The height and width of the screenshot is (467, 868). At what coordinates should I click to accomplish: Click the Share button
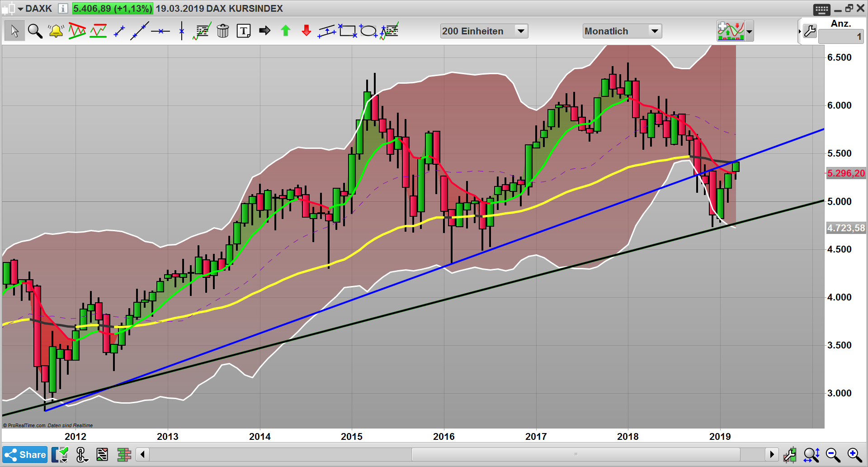(25, 455)
